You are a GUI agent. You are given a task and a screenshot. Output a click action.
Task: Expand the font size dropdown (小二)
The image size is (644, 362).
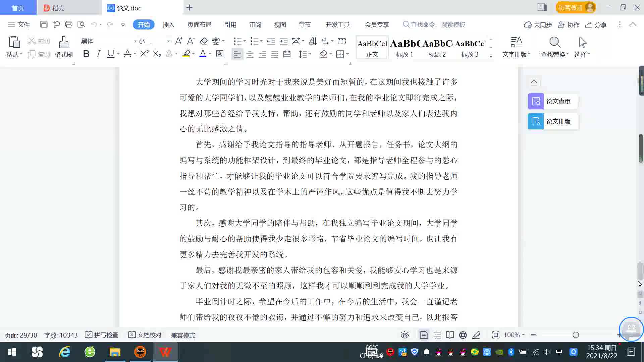pyautogui.click(x=168, y=41)
